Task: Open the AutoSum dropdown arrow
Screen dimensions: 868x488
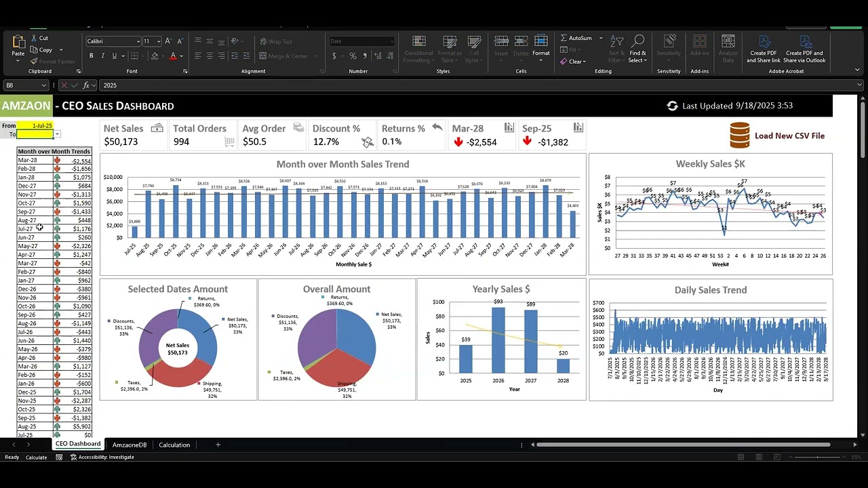Action: [601, 38]
